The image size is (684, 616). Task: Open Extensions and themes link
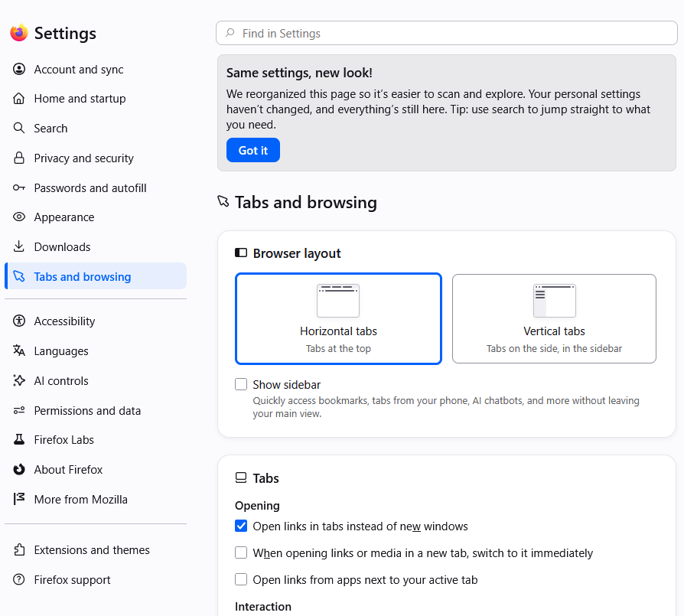(x=96, y=549)
